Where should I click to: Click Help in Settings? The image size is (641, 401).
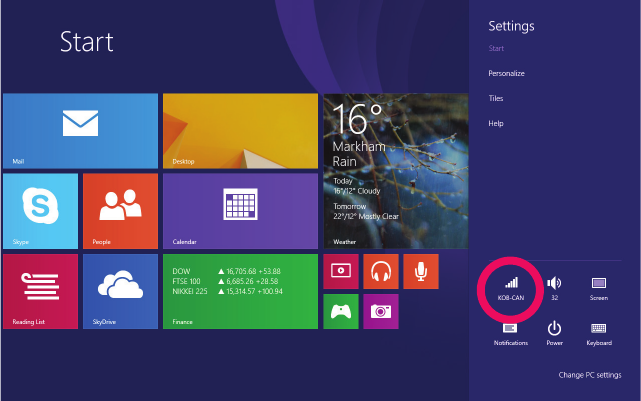click(495, 123)
